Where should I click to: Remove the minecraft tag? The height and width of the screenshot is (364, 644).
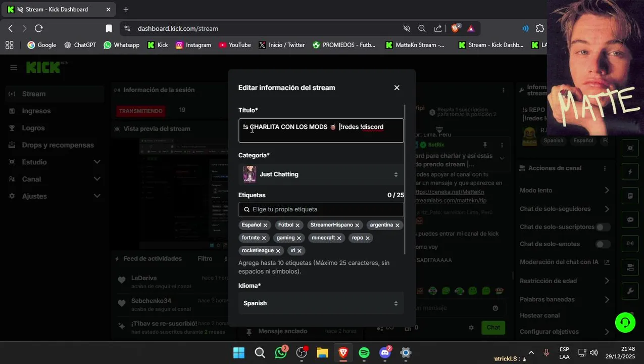[339, 238]
